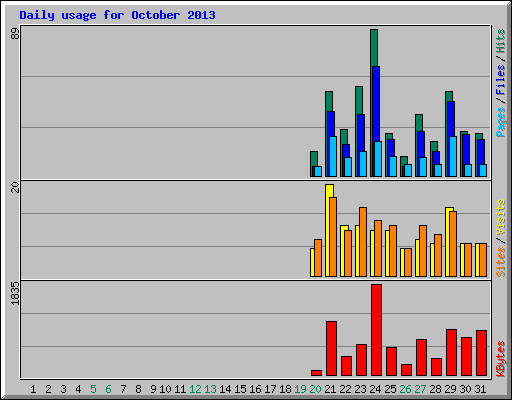Viewport: 512px width, 400px height.
Task: Click day label 1 on the x-axis
Action: tap(33, 389)
